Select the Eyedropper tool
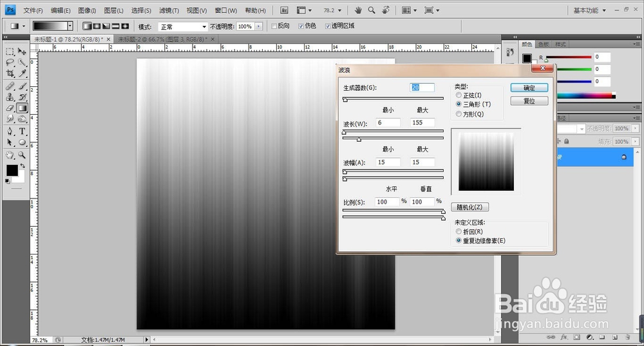Image resolution: width=644 pixels, height=346 pixels. point(22,73)
